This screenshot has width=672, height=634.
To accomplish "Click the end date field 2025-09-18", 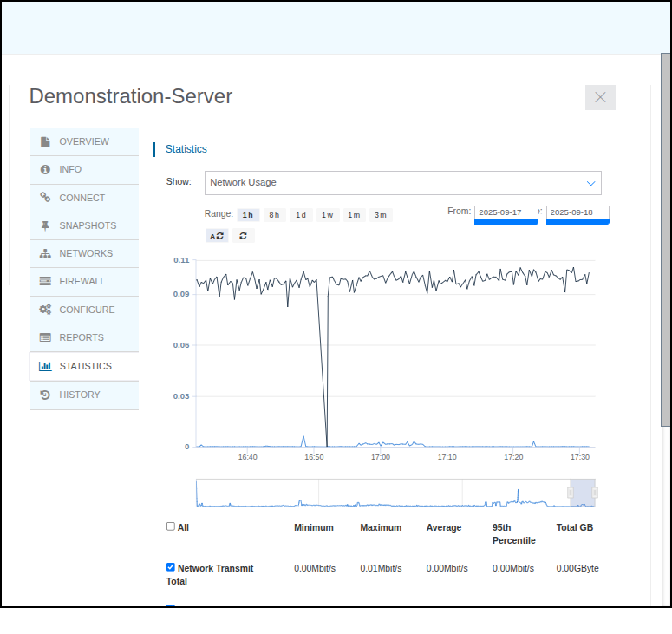I will [577, 212].
